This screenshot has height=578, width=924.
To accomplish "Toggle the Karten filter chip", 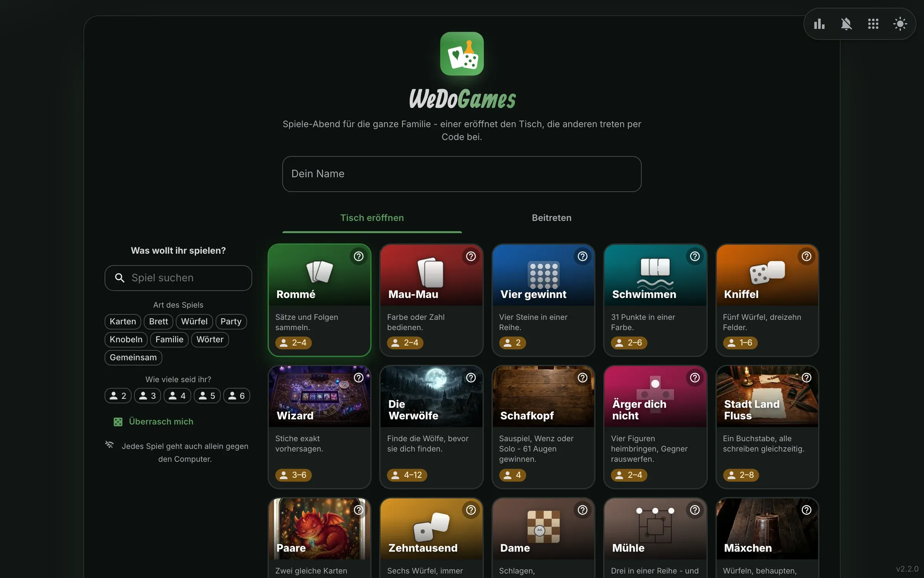I will click(x=123, y=321).
